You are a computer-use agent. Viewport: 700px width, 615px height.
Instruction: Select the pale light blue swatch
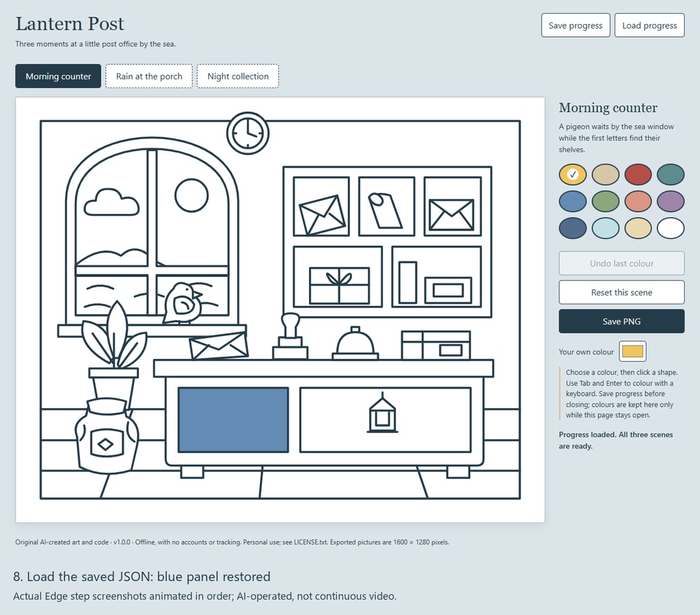(606, 228)
